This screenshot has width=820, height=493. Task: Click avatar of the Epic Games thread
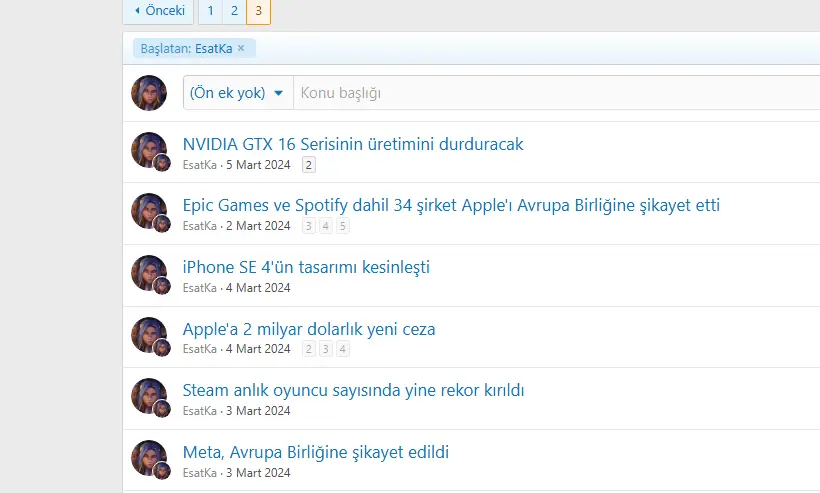[149, 211]
